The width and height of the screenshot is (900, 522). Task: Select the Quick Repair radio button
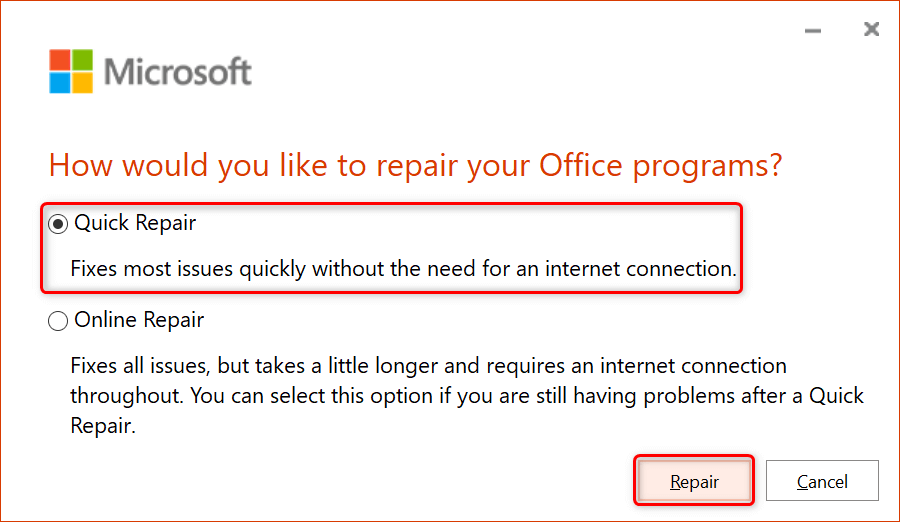(58, 224)
